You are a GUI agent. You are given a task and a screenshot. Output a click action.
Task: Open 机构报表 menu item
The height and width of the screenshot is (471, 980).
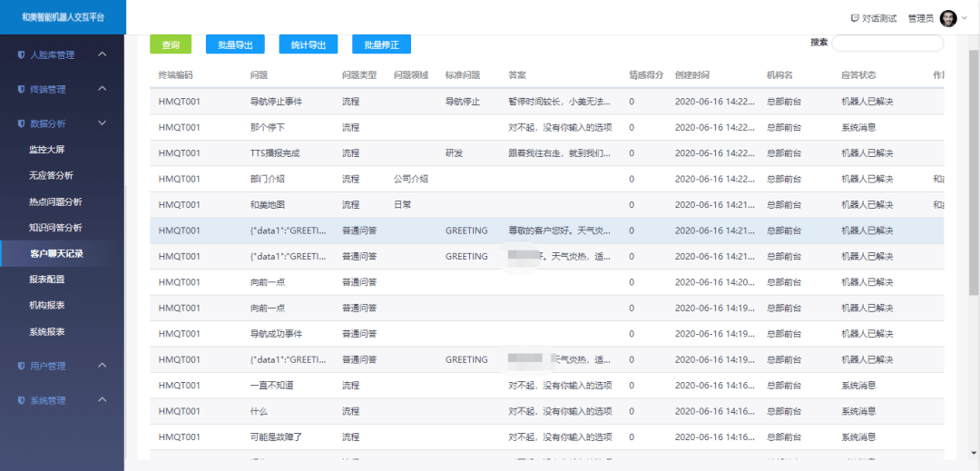coord(47,306)
